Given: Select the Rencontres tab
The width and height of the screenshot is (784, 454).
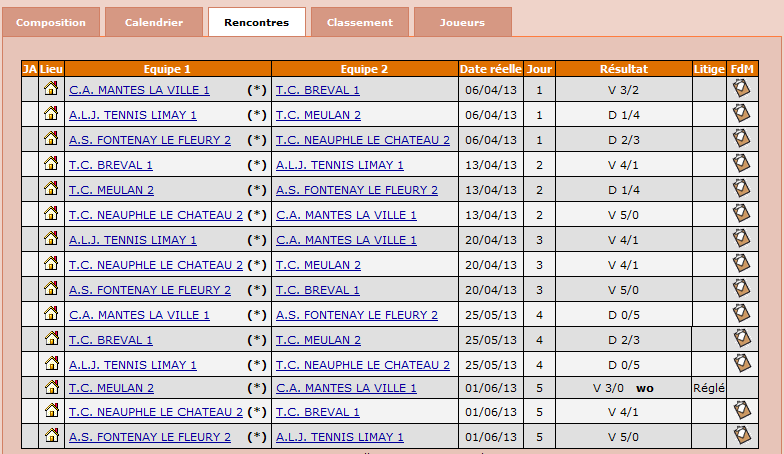Looking at the screenshot, I should [x=256, y=22].
